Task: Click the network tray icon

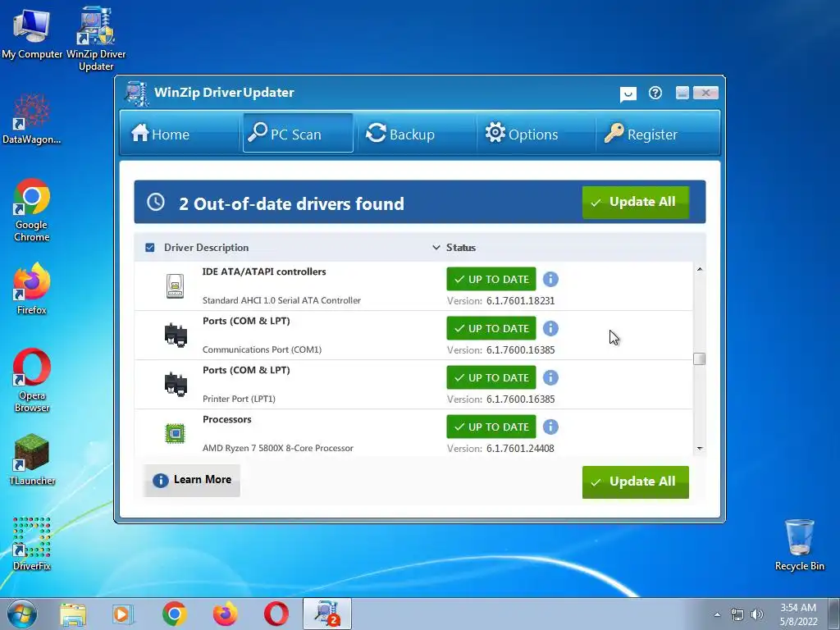Action: [x=737, y=614]
